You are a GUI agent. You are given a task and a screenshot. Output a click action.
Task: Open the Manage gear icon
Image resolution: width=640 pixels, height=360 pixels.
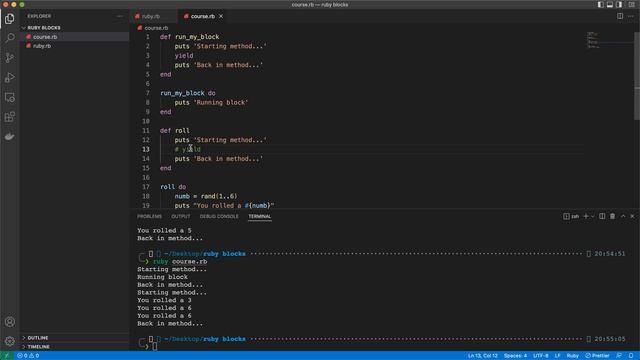9,341
